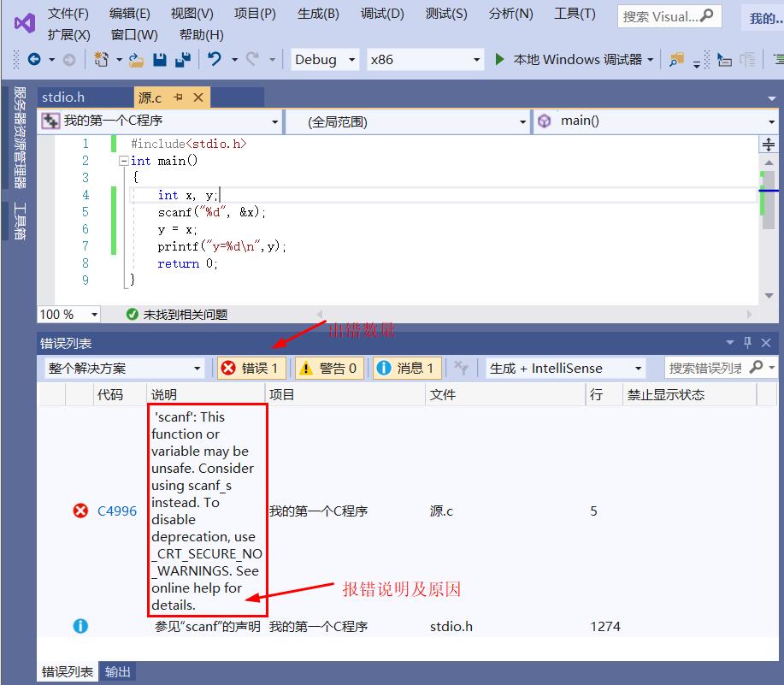Click the new project icon in toolbar

pos(102,60)
